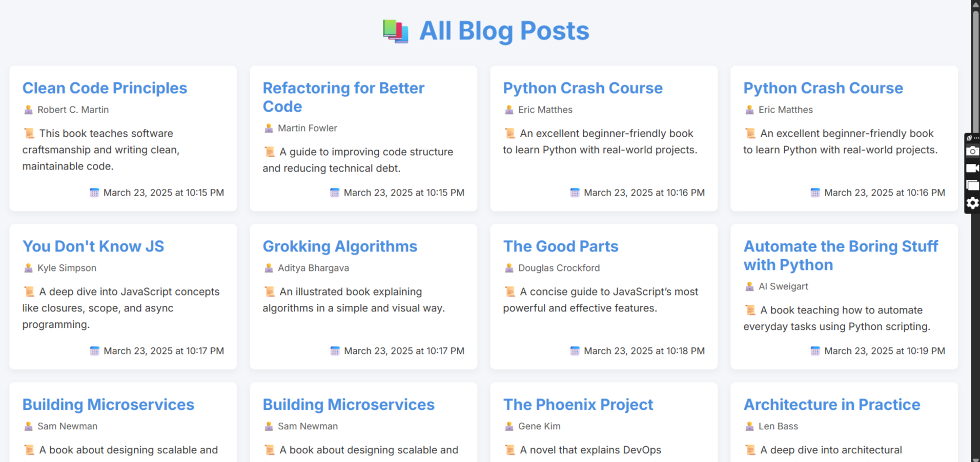This screenshot has width=980, height=462.
Task: Click the video record icon in side toolbar
Action: tap(972, 168)
